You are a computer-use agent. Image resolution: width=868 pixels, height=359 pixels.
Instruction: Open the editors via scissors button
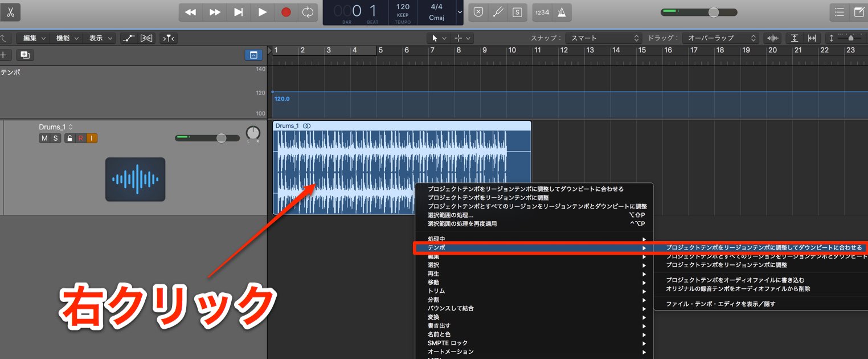tap(10, 12)
